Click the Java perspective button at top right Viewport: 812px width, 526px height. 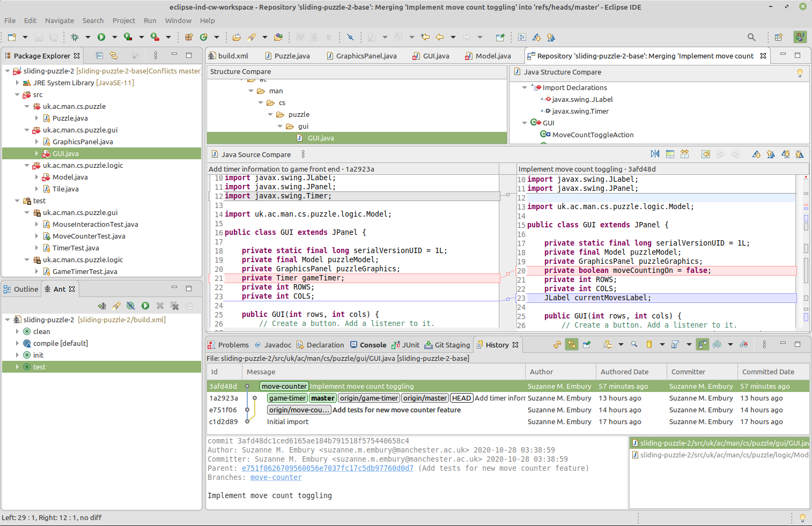tap(800, 37)
